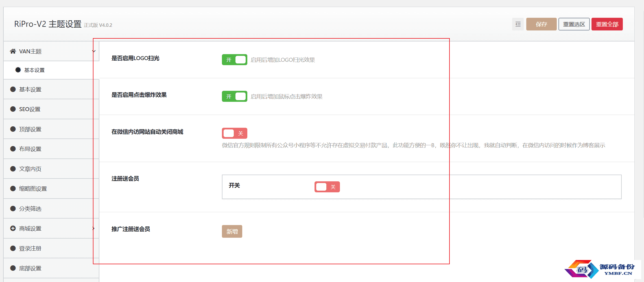Disable the 点击爆炸效果 switch
This screenshot has height=282, width=644.
tap(234, 96)
